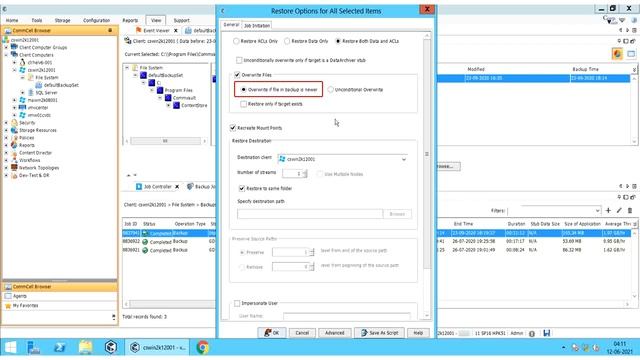Open File Explorer from the taskbar
Viewport: 640px width, 360px height.
coord(85,347)
